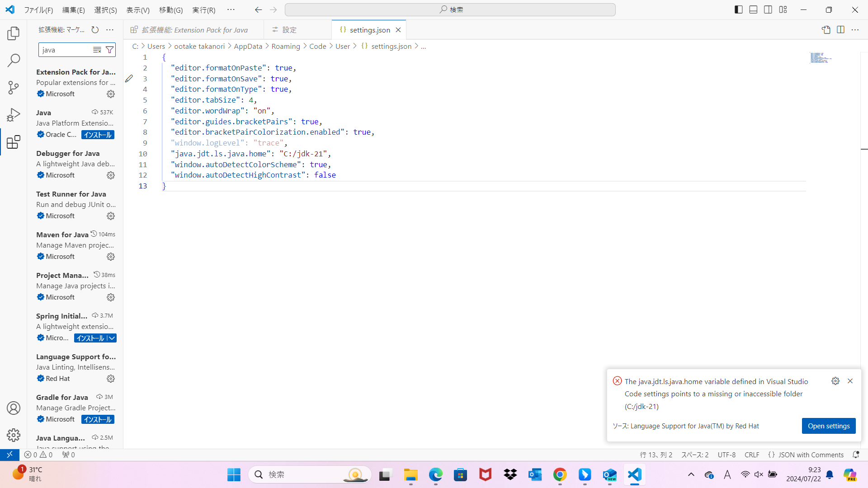This screenshot has width=868, height=488.
Task: Open the Search panel
Action: (14, 60)
